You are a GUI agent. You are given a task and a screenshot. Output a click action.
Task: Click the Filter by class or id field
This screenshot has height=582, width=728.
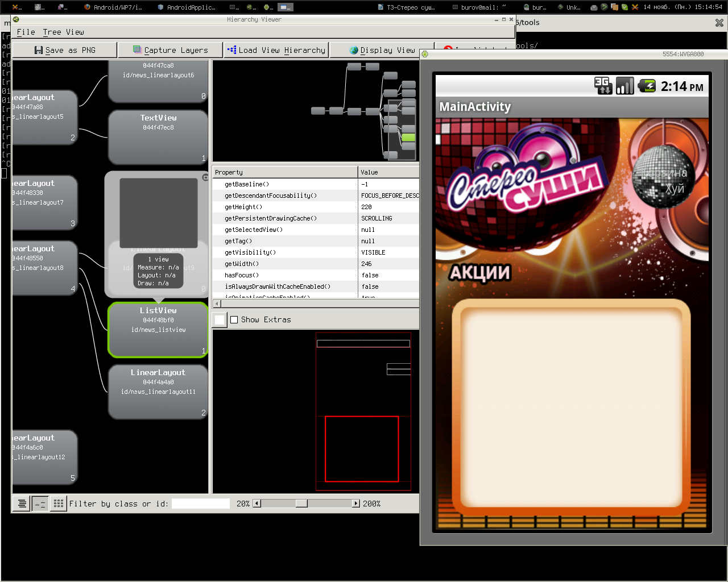200,504
